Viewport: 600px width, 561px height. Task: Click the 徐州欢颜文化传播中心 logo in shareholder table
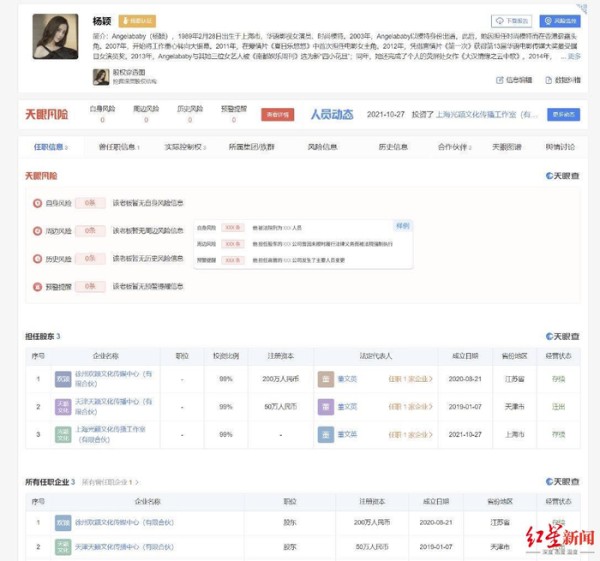point(62,380)
